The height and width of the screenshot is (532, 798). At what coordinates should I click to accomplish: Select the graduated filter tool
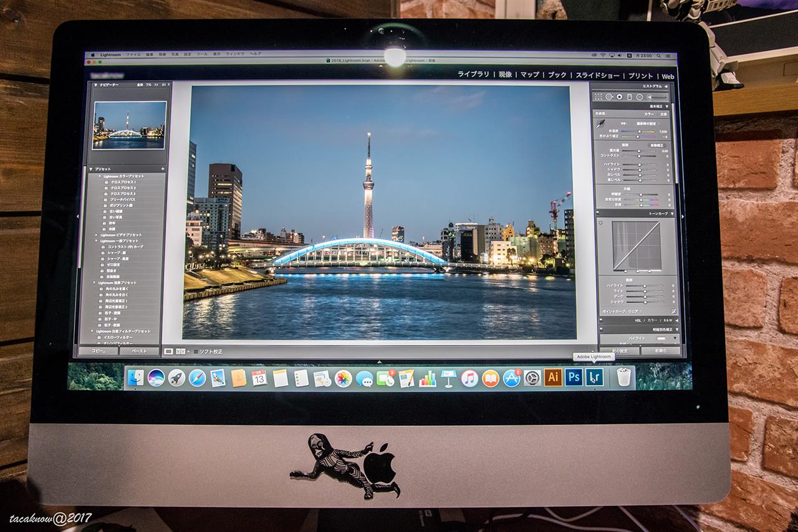pos(629,97)
